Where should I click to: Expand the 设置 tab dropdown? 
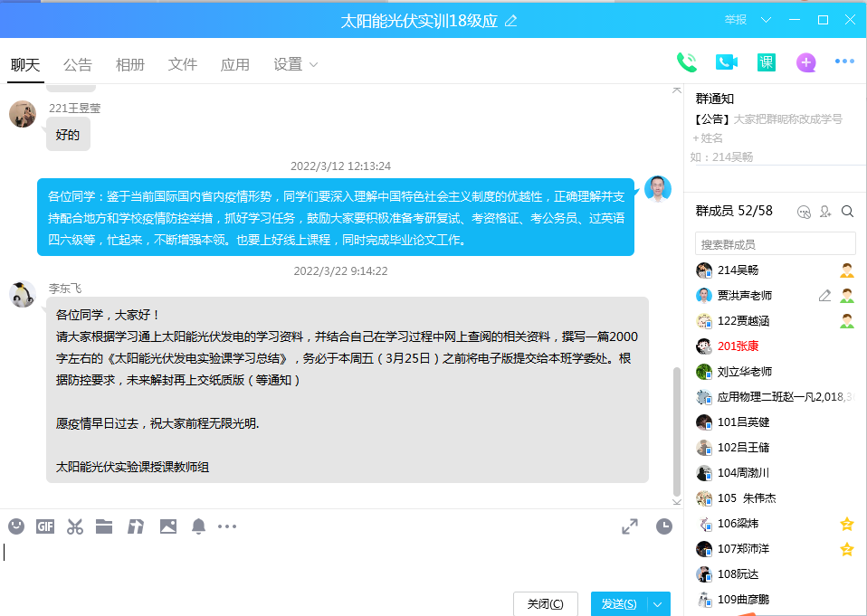(314, 65)
